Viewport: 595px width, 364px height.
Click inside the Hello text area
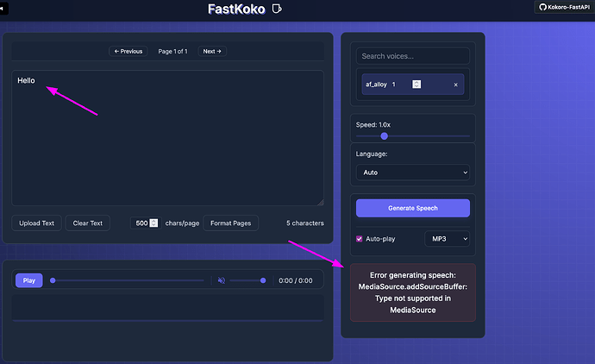click(x=167, y=138)
